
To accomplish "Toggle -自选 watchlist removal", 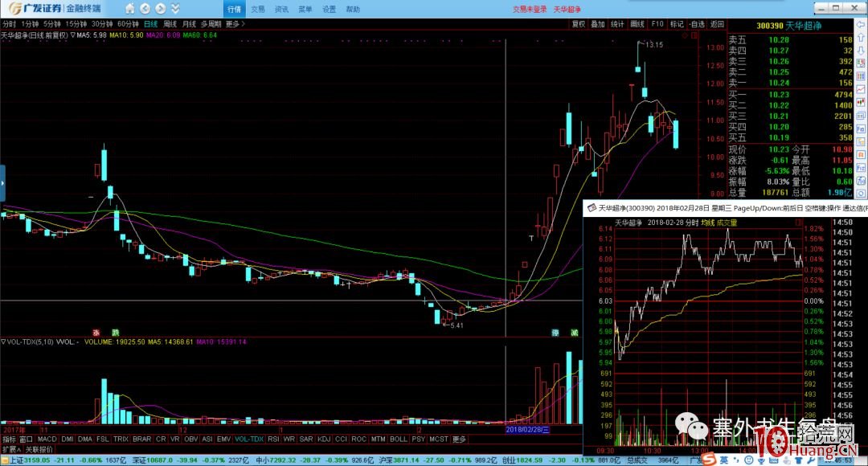I will [x=697, y=24].
